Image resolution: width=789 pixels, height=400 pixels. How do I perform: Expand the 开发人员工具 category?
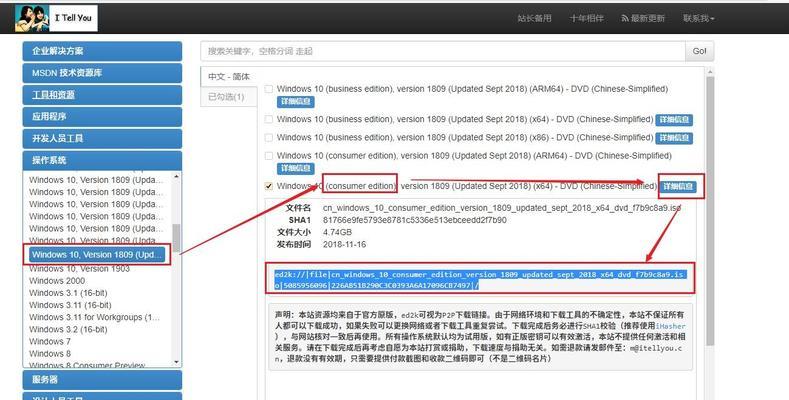pyautogui.click(x=102, y=138)
